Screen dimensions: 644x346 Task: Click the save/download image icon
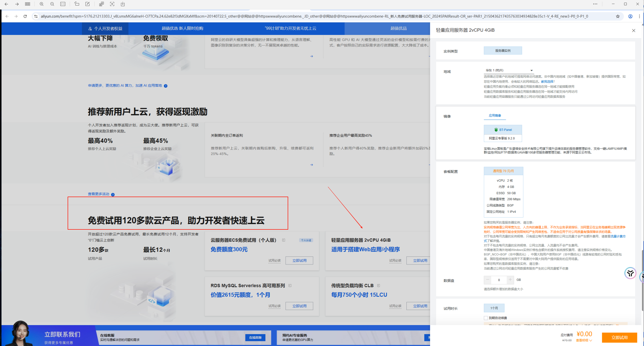(x=123, y=4)
